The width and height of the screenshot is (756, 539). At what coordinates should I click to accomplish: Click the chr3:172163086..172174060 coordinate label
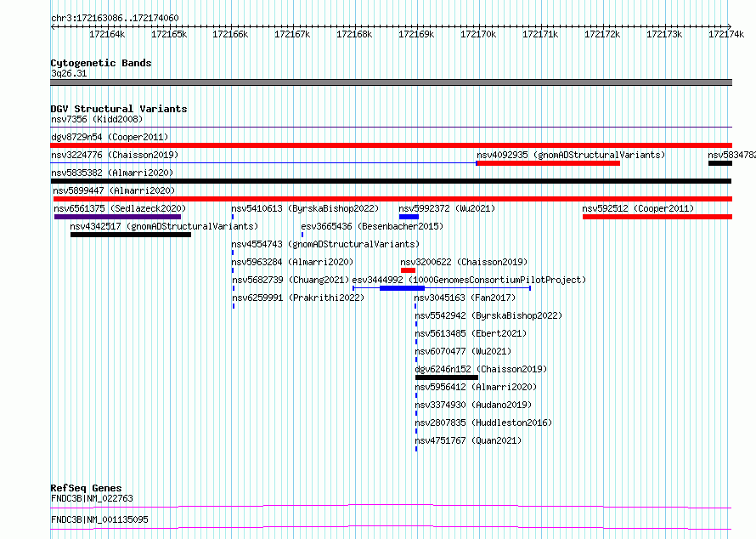pos(115,18)
